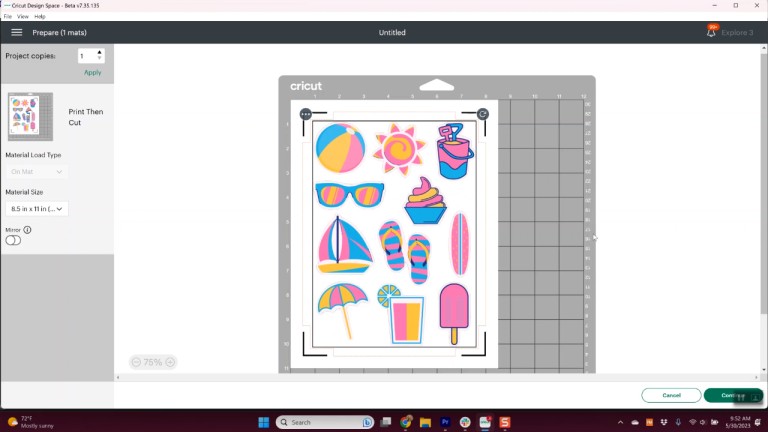Click the microphone tray icon
This screenshot has width=768, height=432.
678,422
